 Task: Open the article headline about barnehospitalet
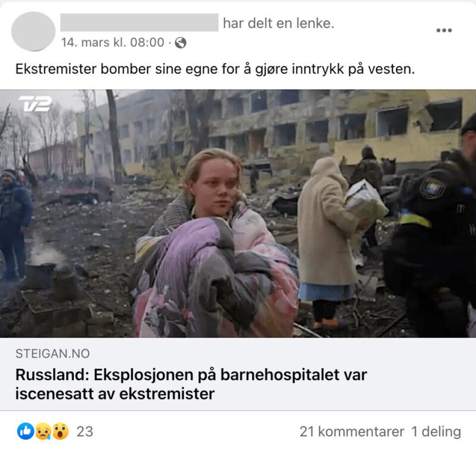click(x=191, y=384)
